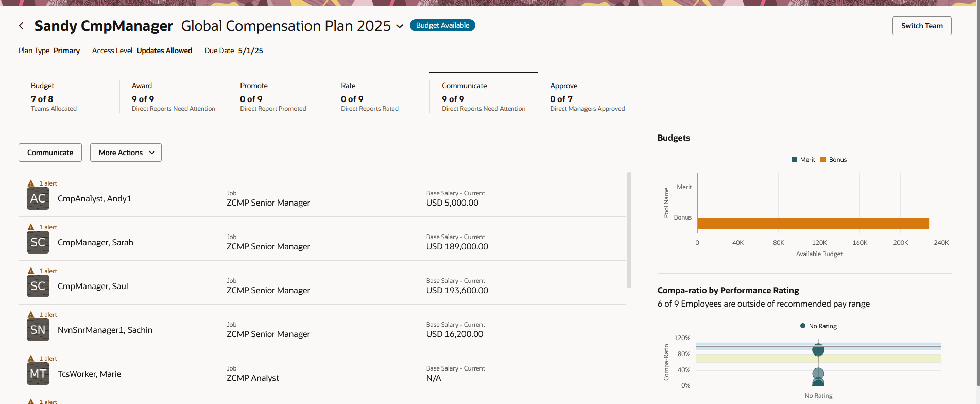Click the back arrow beside Sandy CmpManager
This screenshot has width=980, height=404.
coord(21,26)
